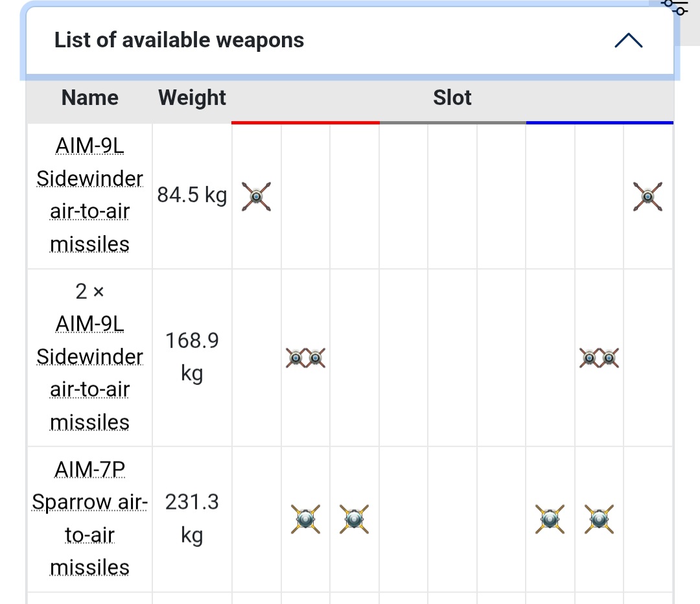
Task: Open the AIM-9L Sidewinder air-to-air missiles link
Action: click(89, 195)
